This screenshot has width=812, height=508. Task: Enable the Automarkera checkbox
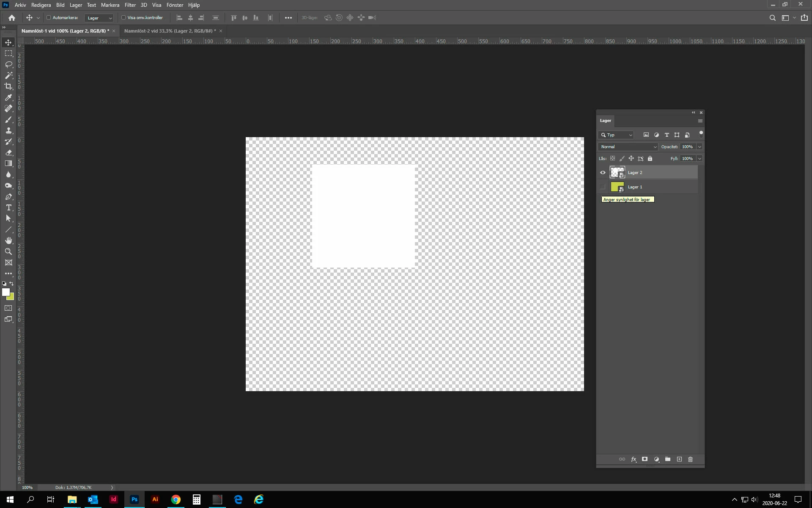(x=49, y=18)
